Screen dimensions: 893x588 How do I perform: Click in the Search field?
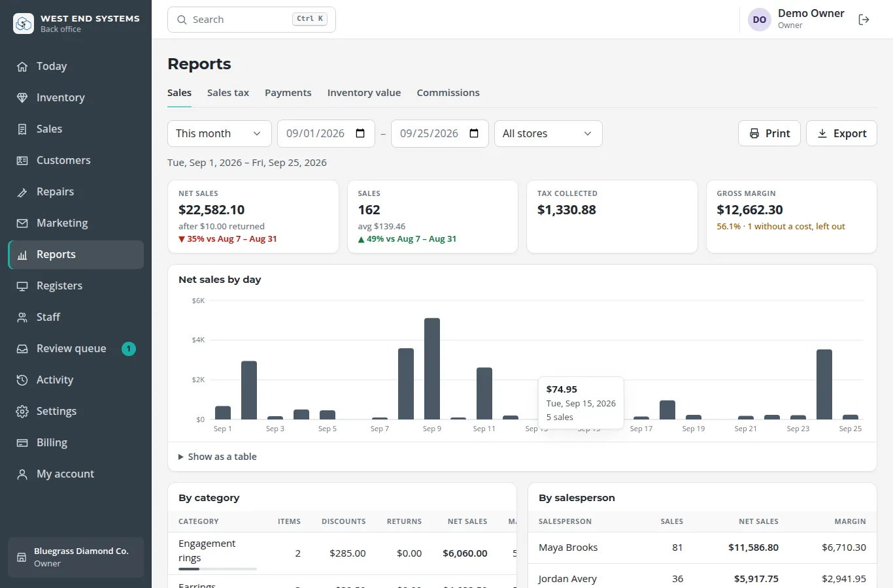point(252,20)
